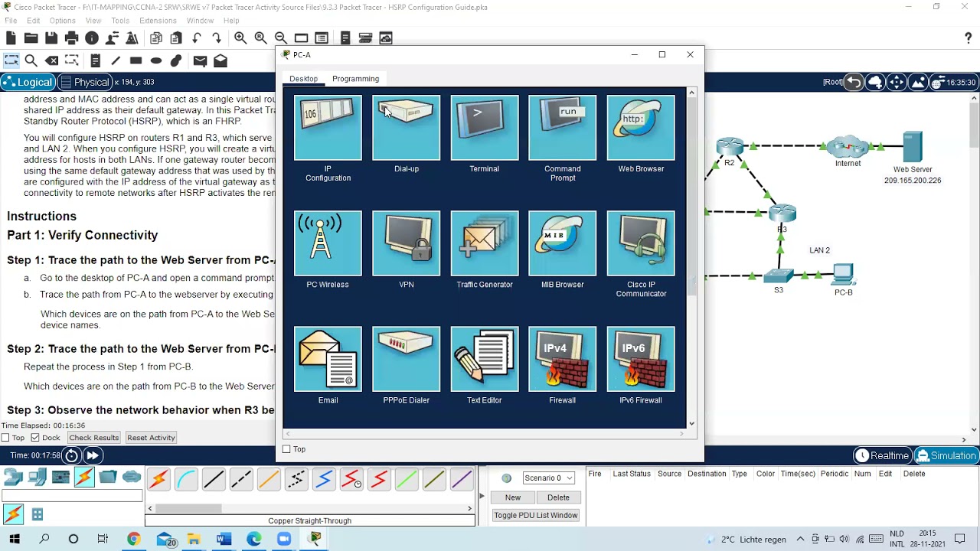The width and height of the screenshot is (980, 551).
Task: Click the Fast Forward Time button
Action: [92, 455]
